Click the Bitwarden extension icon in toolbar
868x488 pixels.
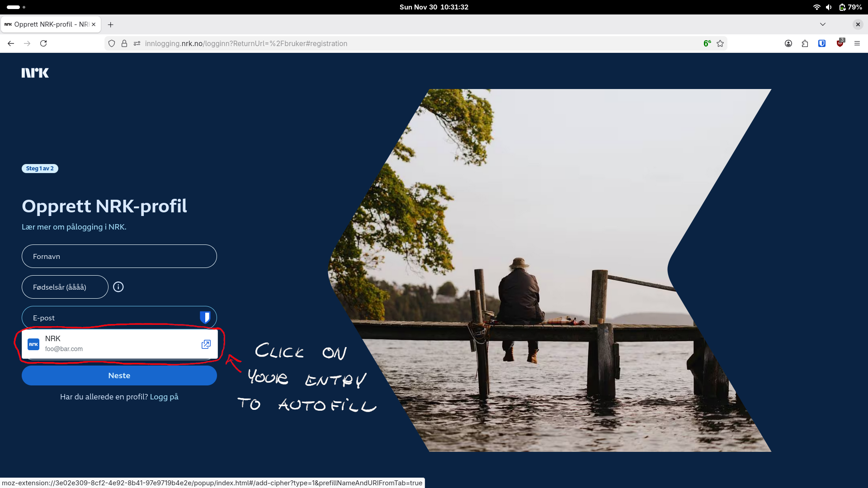click(x=822, y=43)
